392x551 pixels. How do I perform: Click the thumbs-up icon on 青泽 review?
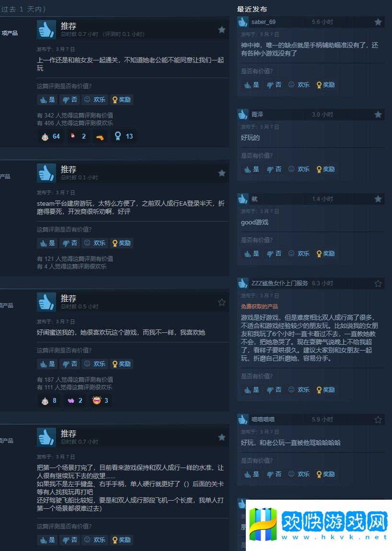(243, 114)
